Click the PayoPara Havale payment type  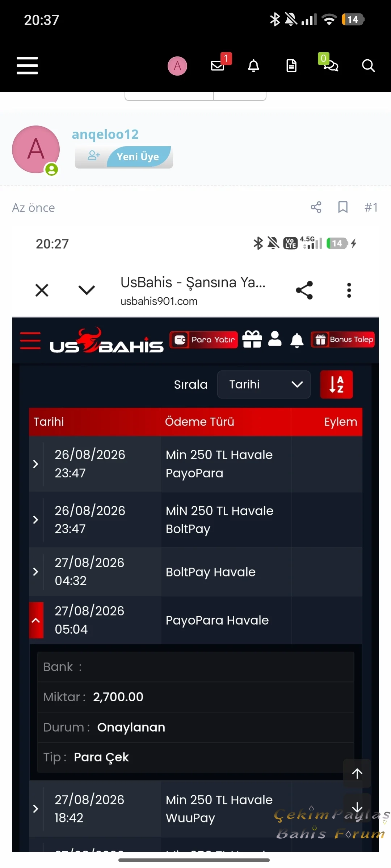pyautogui.click(x=217, y=620)
